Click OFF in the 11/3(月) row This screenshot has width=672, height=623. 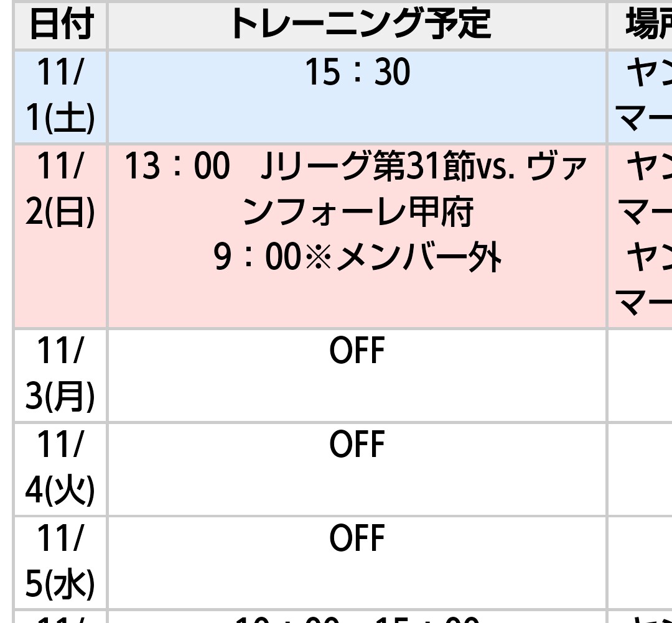tap(357, 352)
